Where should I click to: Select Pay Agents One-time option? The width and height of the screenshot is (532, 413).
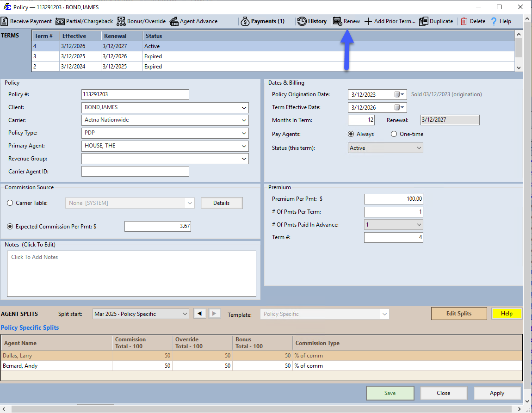[394, 134]
